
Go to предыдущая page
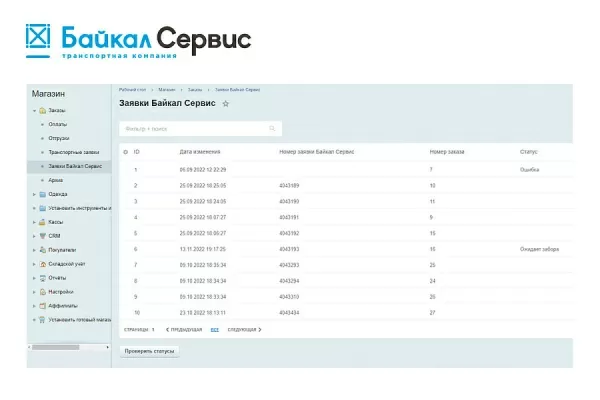184,330
